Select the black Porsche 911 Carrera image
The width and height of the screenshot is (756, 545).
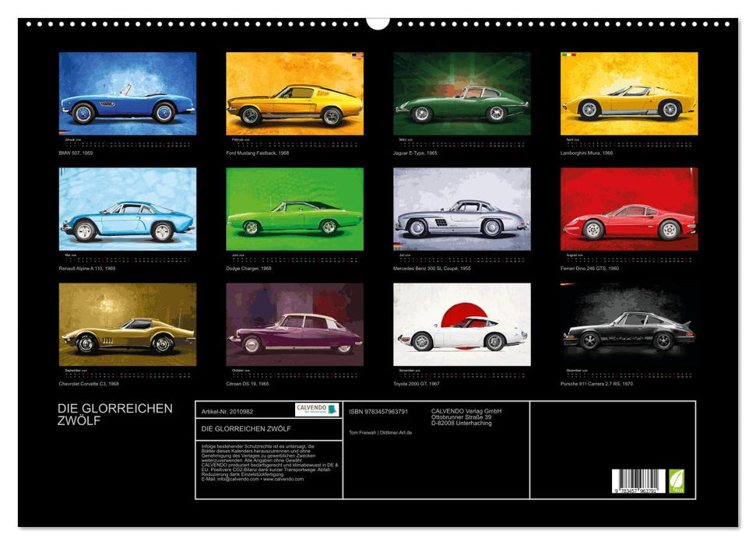tap(628, 324)
